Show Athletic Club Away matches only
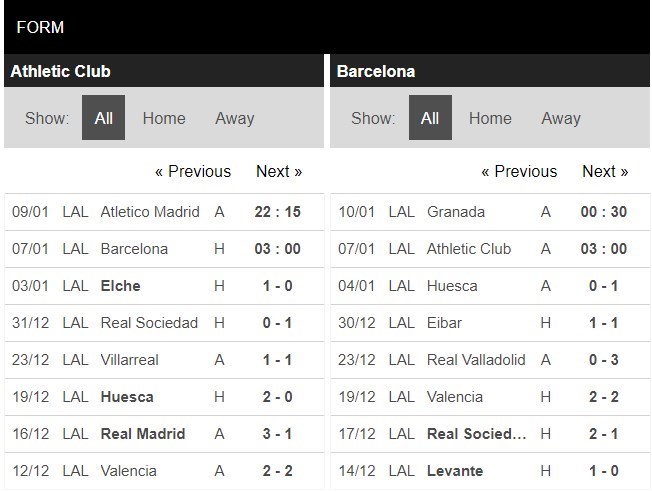This screenshot has width=652, height=492. point(235,118)
